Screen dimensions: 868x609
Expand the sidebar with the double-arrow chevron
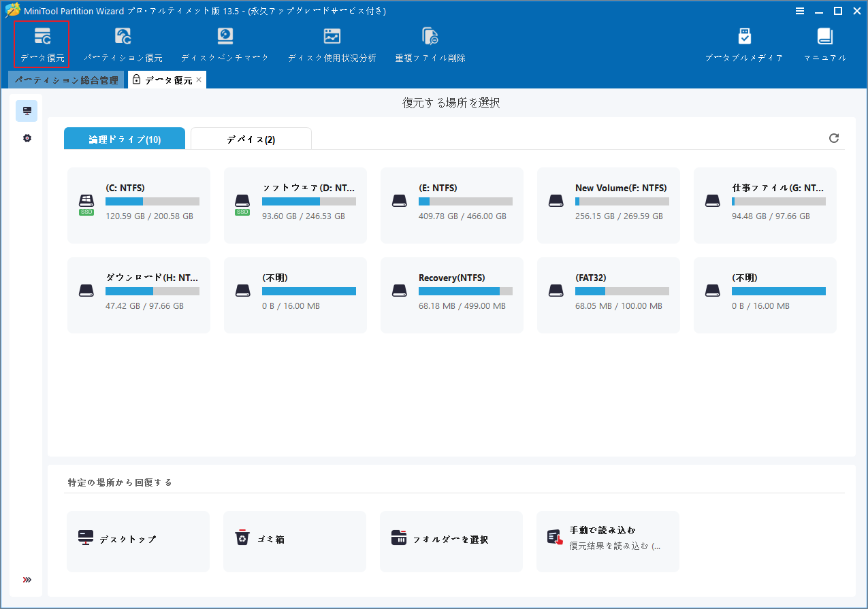[27, 580]
